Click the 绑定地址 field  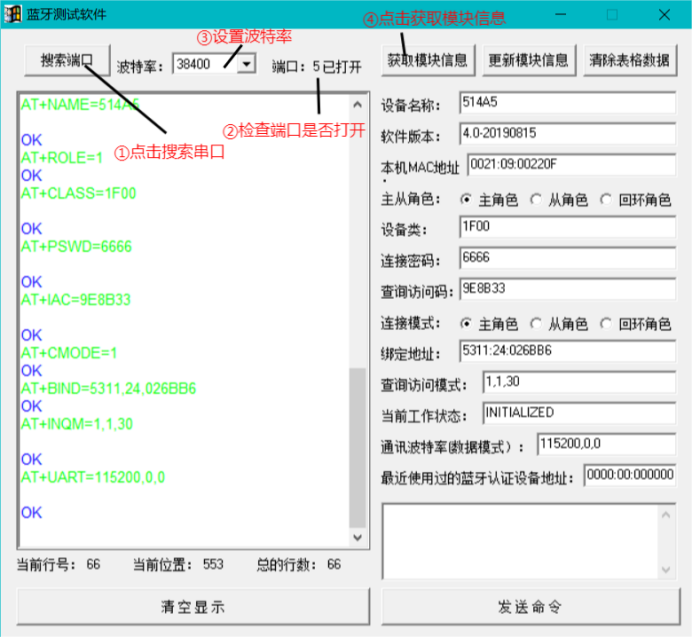[x=568, y=351]
